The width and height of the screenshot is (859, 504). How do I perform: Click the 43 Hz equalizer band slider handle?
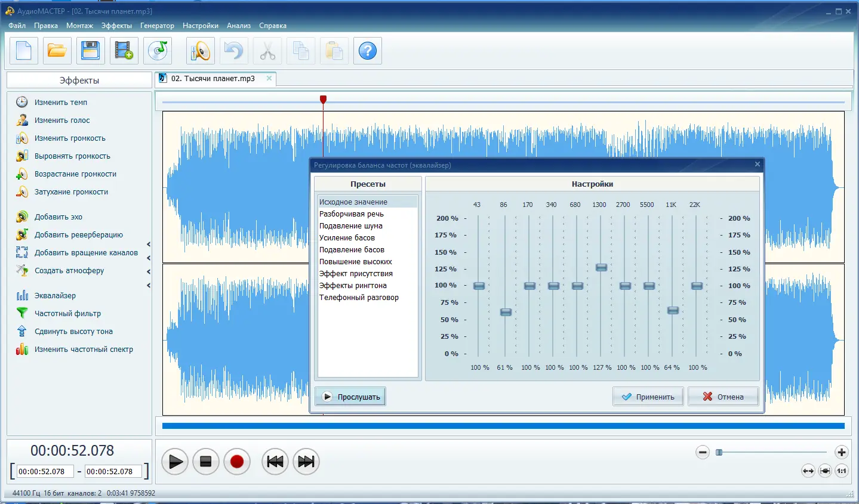pyautogui.click(x=479, y=286)
